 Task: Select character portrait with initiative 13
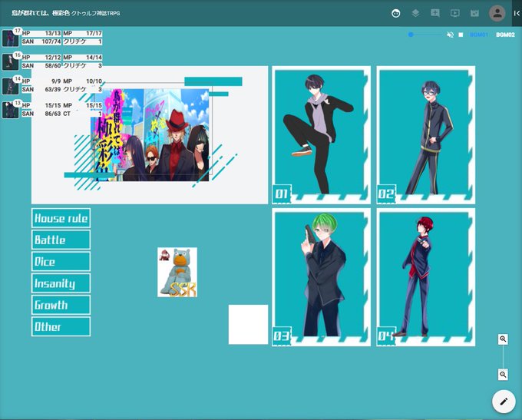(x=10, y=110)
